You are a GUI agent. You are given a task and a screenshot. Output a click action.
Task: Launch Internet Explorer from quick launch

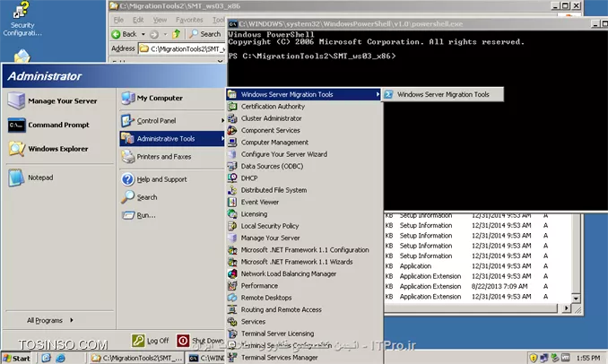[x=60, y=358]
